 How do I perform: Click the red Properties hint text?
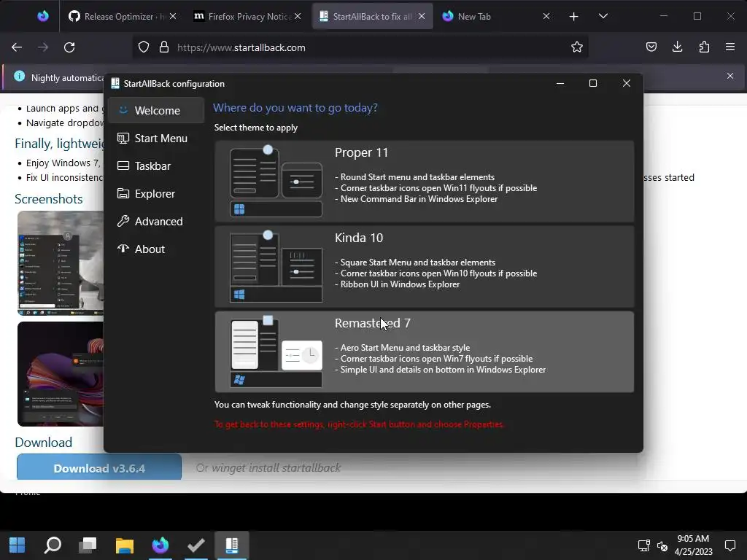coord(359,424)
